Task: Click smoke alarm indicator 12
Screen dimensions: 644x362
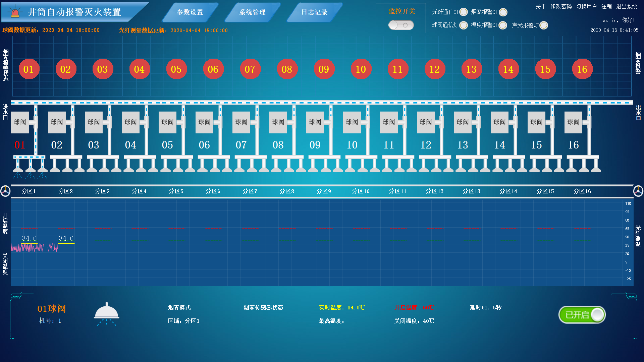Action: point(434,69)
